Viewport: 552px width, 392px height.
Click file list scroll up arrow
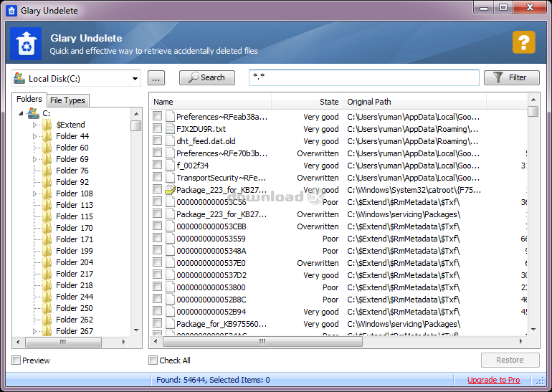point(533,100)
